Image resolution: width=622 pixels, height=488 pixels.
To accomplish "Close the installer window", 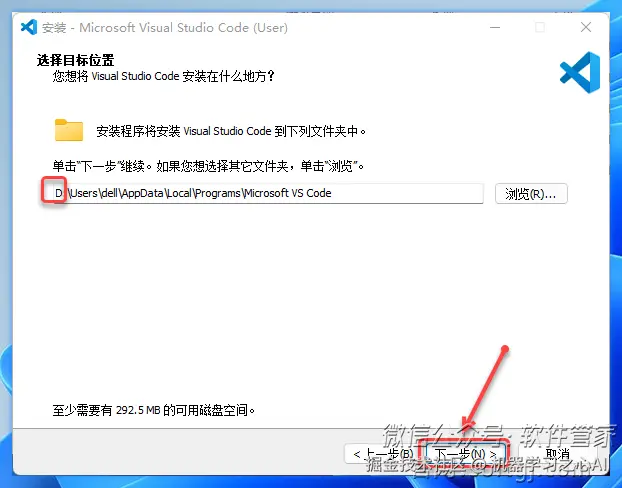I will click(586, 27).
